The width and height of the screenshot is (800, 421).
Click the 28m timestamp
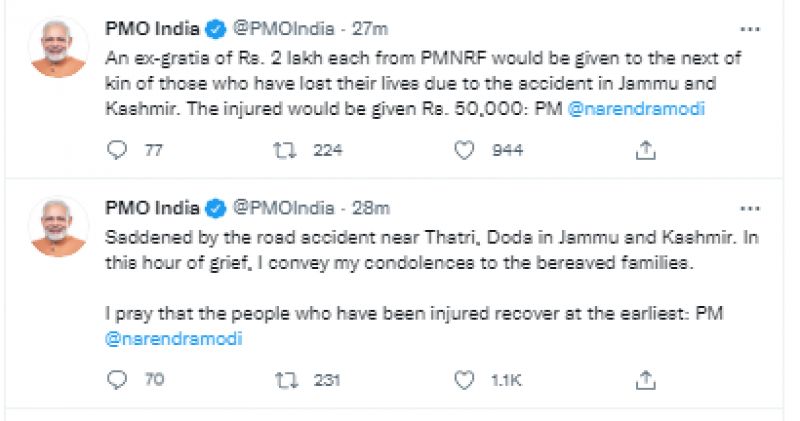[374, 209]
